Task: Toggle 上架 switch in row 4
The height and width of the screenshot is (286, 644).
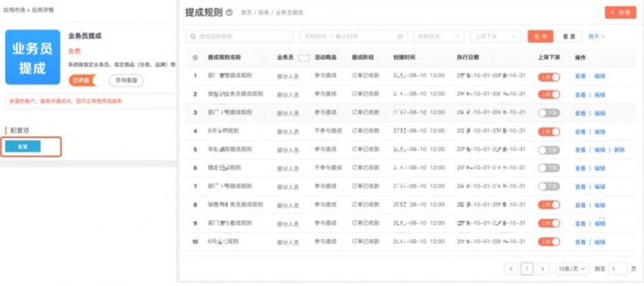Action: (x=549, y=132)
